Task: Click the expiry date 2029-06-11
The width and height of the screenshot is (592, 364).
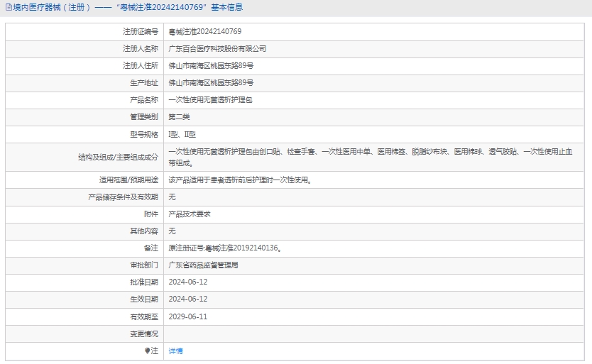Action: click(188, 316)
